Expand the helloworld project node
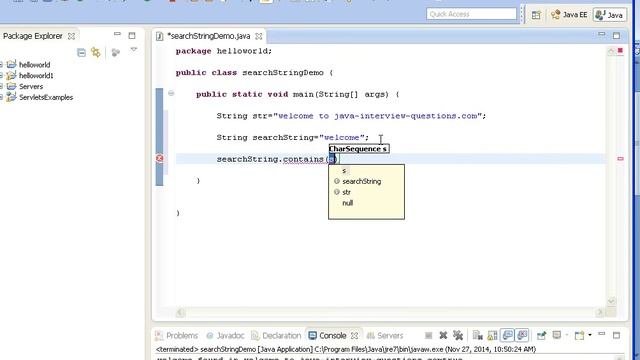 1,64
